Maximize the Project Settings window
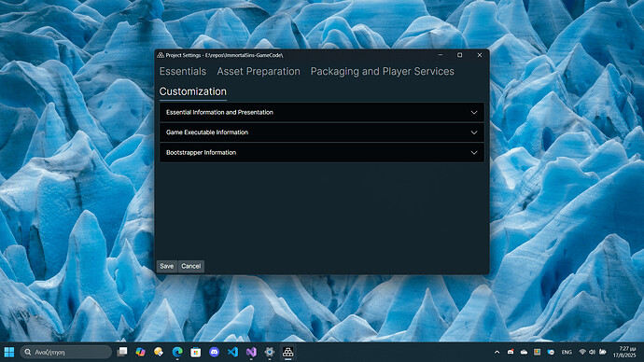The image size is (644, 362). 459,55
